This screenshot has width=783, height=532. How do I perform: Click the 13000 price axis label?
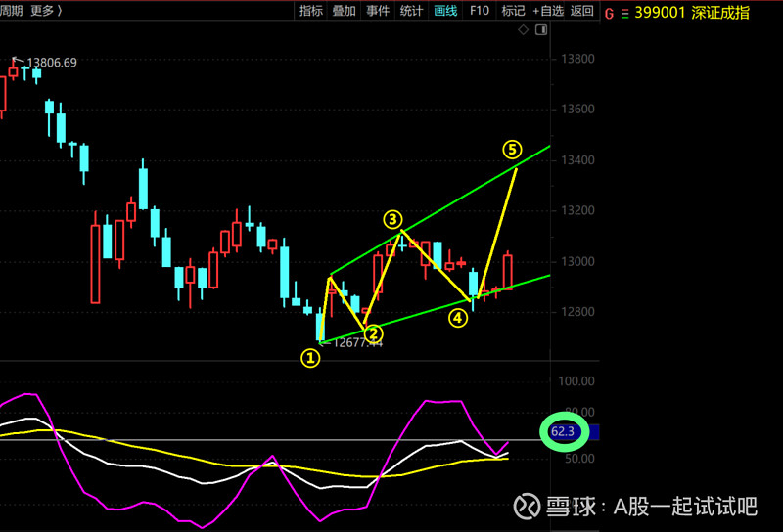pos(577,261)
